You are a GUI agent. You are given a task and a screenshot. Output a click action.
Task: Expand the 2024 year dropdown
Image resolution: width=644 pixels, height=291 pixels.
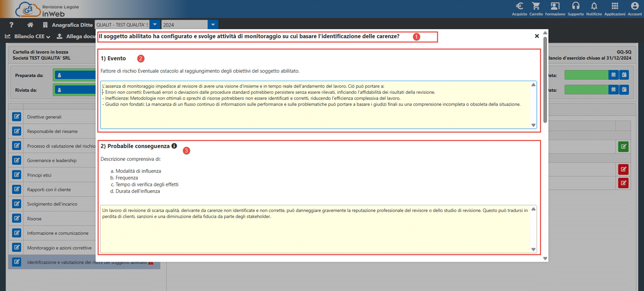[213, 25]
